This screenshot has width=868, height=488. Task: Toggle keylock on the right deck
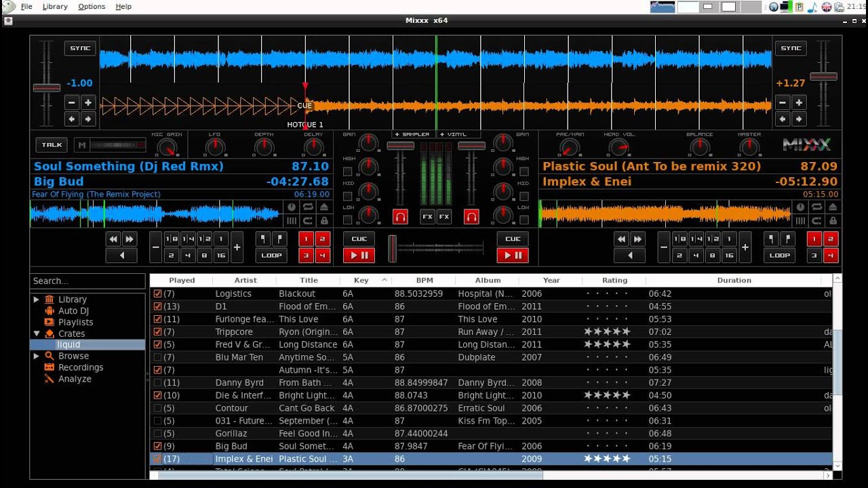pos(833,220)
